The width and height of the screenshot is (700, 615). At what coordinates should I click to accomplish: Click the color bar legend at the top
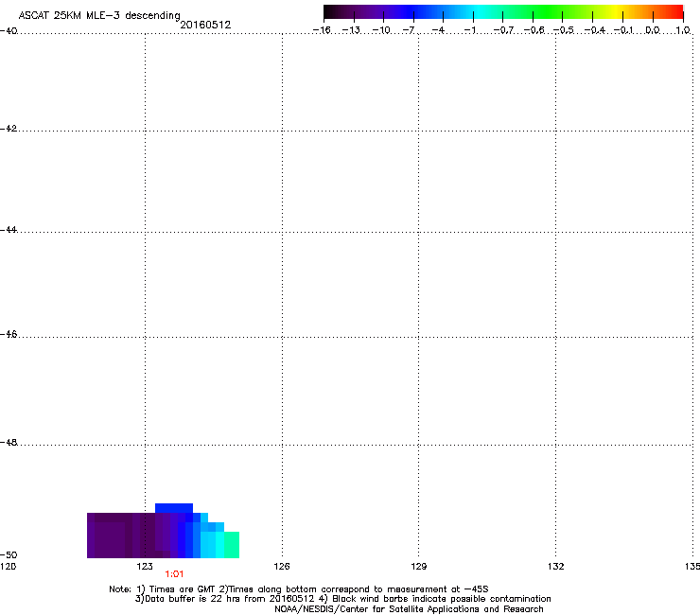coord(503,12)
